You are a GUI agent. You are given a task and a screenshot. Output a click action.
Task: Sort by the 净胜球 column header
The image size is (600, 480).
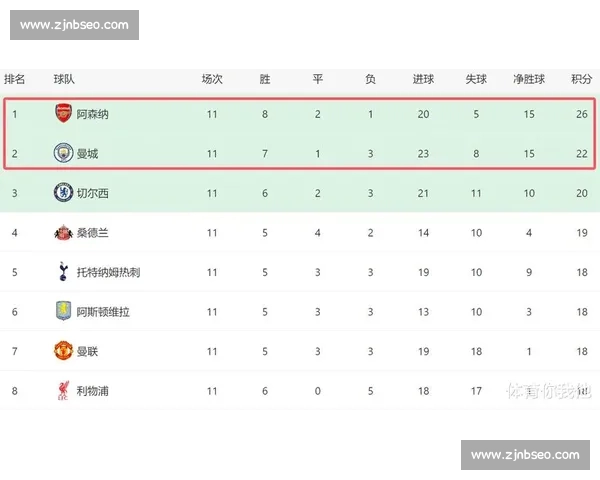(529, 79)
